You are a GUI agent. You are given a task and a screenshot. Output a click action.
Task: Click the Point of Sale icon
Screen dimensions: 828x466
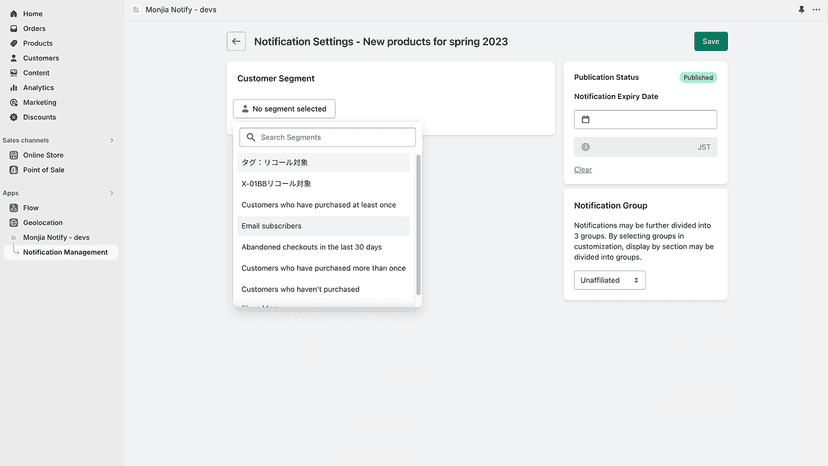[x=14, y=170]
